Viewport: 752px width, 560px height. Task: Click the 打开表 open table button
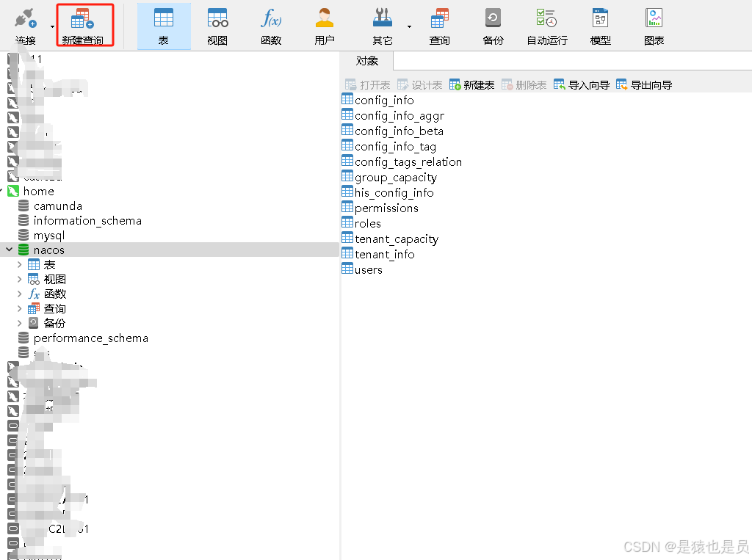(x=368, y=85)
